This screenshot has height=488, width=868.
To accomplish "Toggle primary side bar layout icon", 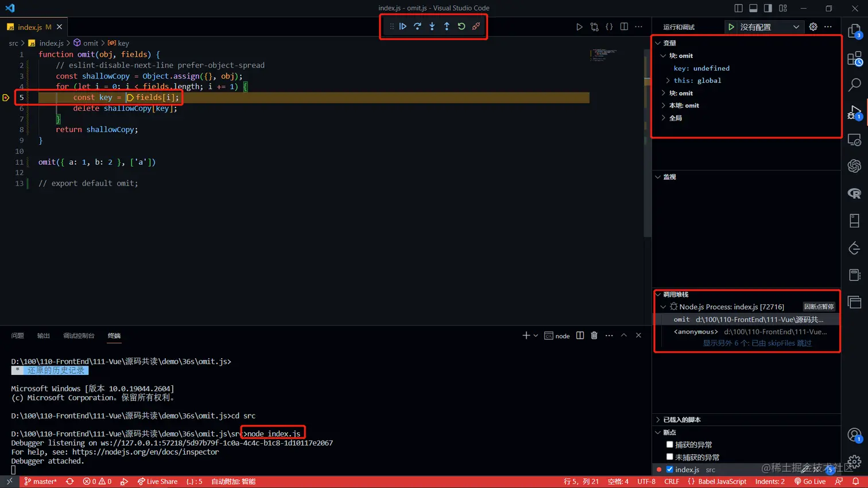I will pos(738,8).
